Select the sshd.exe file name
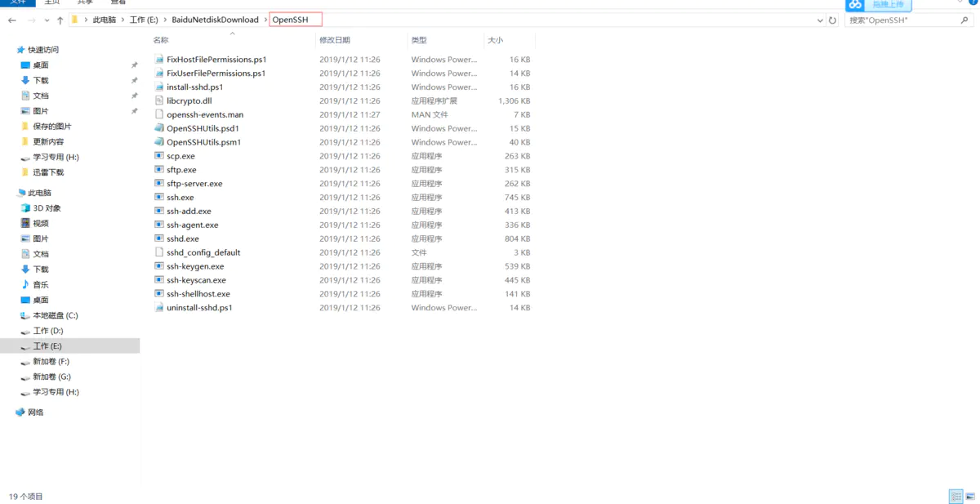This screenshot has width=980, height=504. [183, 239]
